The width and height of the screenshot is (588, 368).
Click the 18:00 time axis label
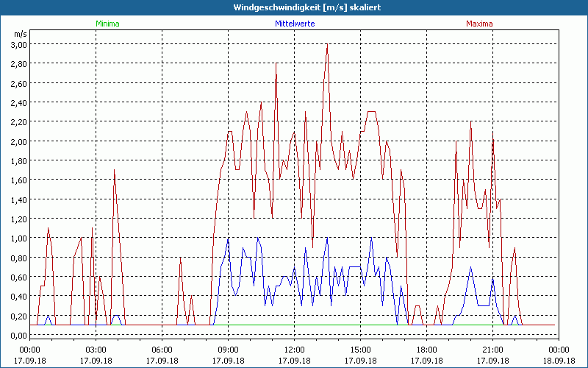(x=426, y=350)
